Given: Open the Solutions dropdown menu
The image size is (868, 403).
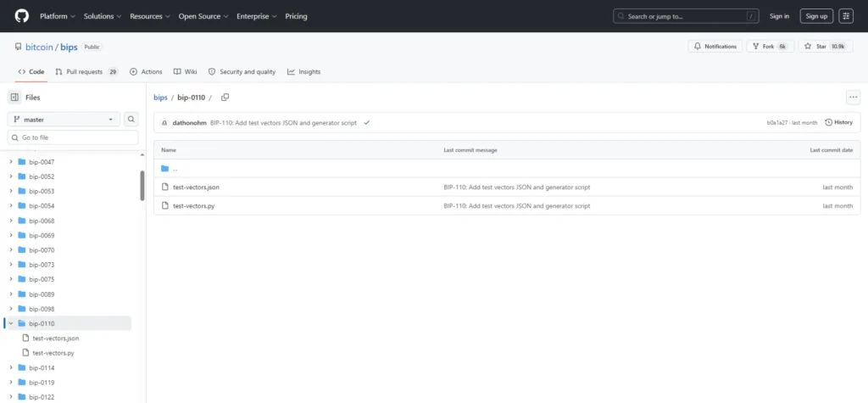Looking at the screenshot, I should (x=103, y=16).
